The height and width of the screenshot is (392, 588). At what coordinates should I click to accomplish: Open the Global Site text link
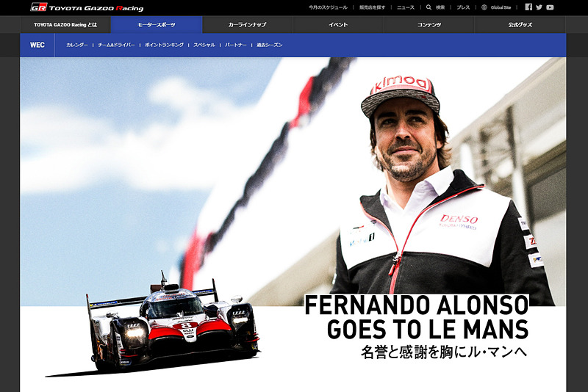pos(501,7)
